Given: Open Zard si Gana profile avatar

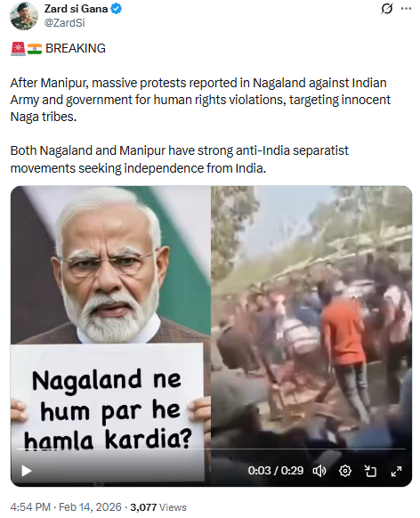Looking at the screenshot, I should click(x=24, y=16).
